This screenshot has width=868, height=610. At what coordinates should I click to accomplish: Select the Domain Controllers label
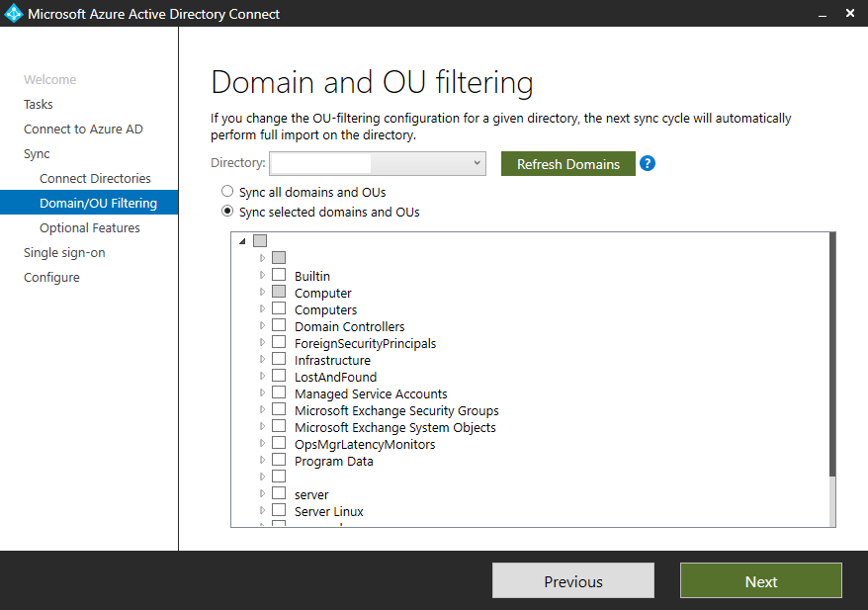(x=349, y=326)
